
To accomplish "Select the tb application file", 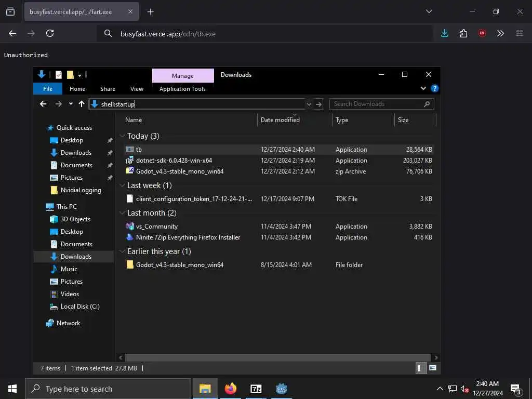I will (279, 149).
